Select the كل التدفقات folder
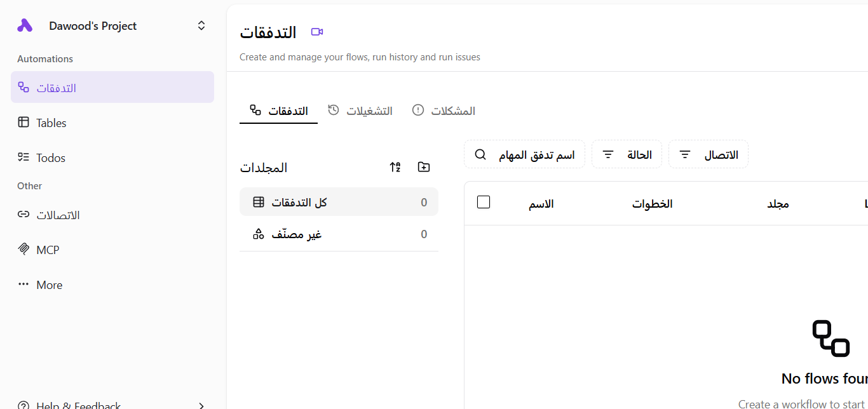The width and height of the screenshot is (868, 409). pos(339,202)
